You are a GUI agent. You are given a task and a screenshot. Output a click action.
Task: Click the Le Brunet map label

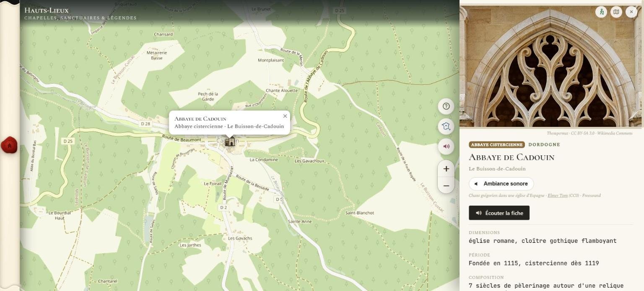[x=261, y=9]
